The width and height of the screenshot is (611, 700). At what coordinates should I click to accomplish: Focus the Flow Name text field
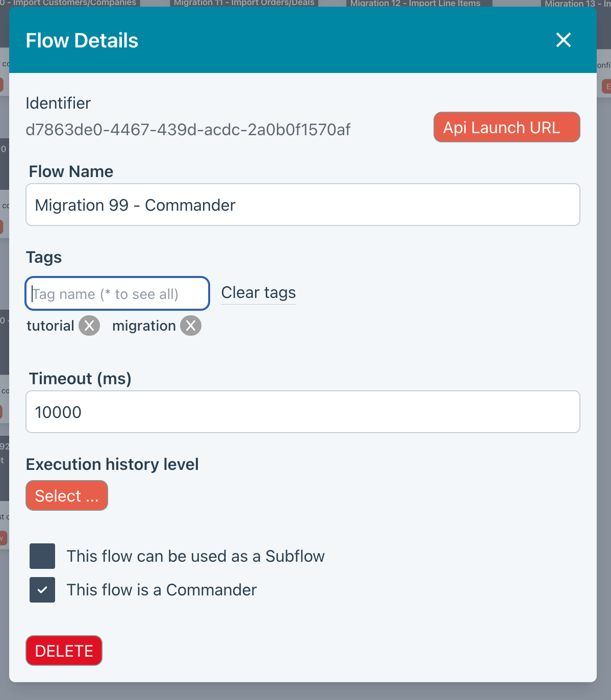pyautogui.click(x=302, y=205)
